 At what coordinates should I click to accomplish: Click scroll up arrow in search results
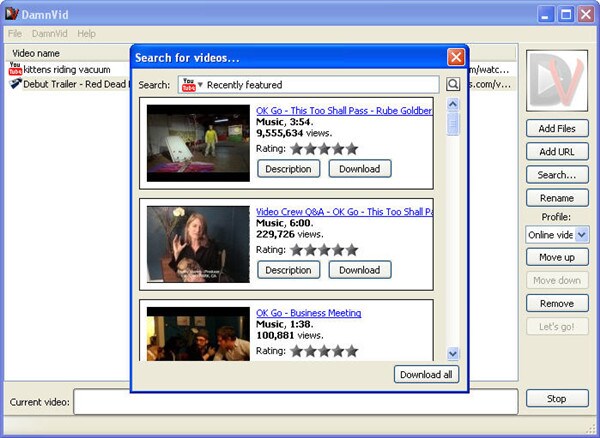453,104
